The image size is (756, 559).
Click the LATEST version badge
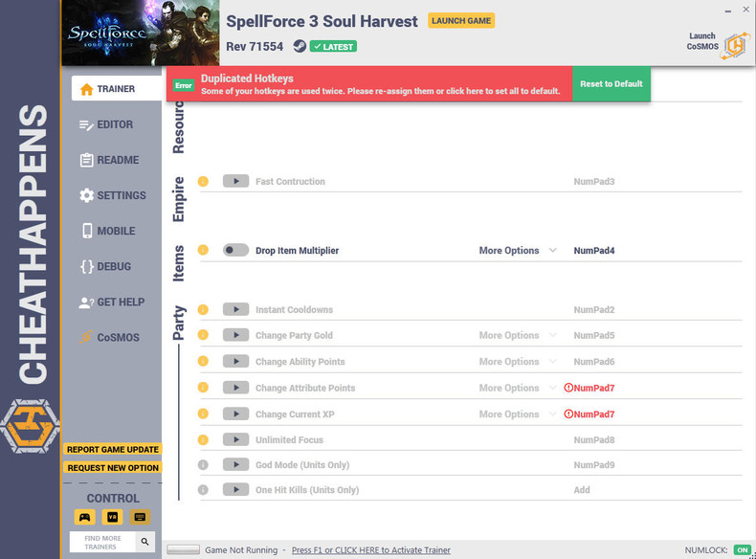click(333, 46)
